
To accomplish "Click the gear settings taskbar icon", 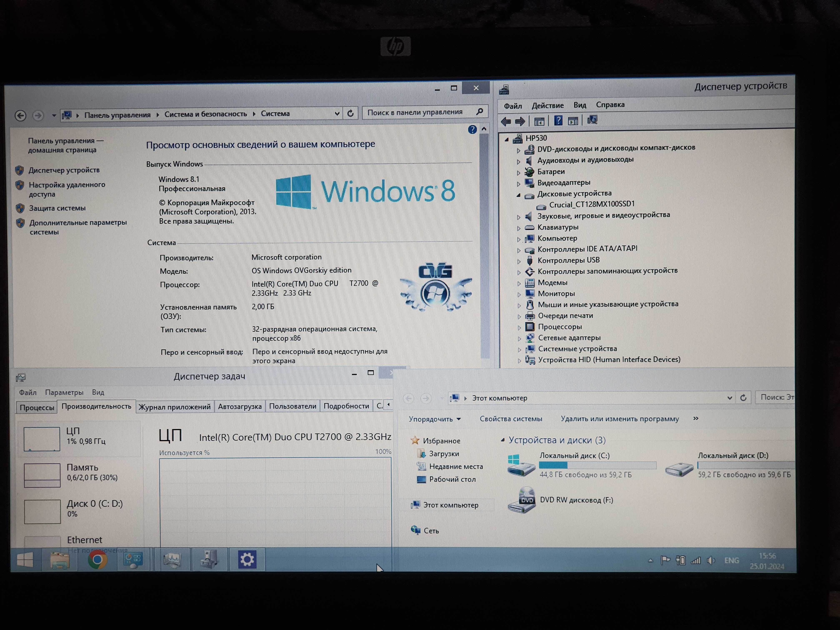I will (x=247, y=559).
